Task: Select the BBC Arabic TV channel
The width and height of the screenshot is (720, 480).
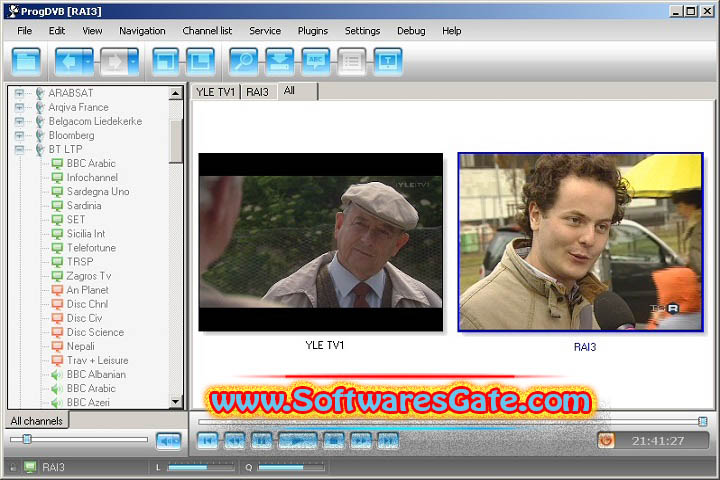Action: pos(91,164)
